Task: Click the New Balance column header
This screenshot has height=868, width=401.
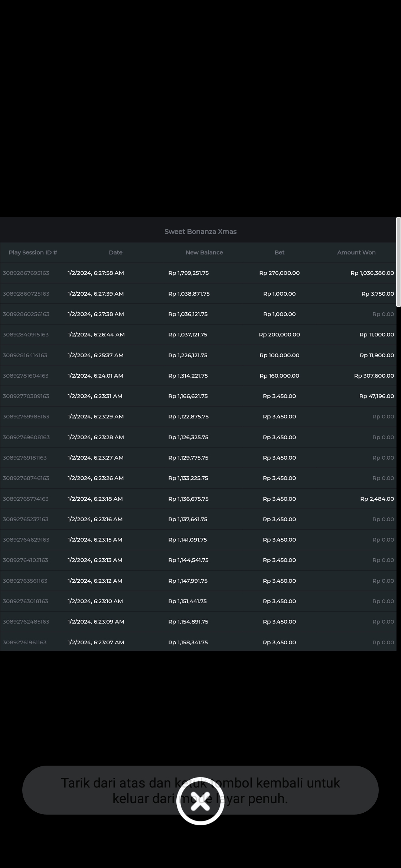Action: 204,253
